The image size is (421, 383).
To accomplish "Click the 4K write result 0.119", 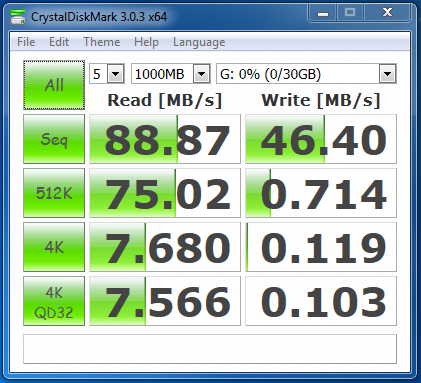I will 321,247.
